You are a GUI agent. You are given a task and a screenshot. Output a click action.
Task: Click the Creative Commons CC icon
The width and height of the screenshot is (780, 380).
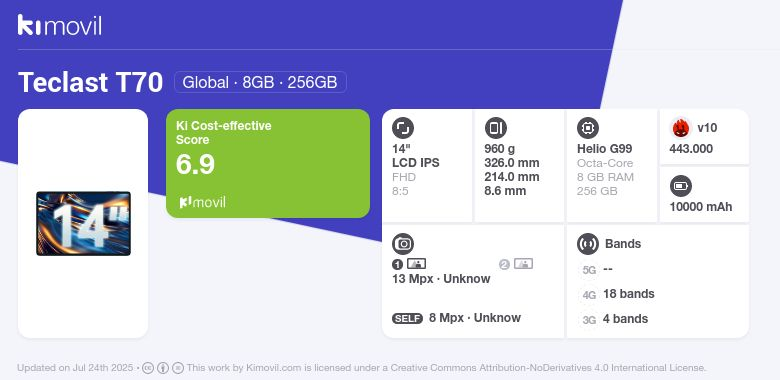pos(148,368)
